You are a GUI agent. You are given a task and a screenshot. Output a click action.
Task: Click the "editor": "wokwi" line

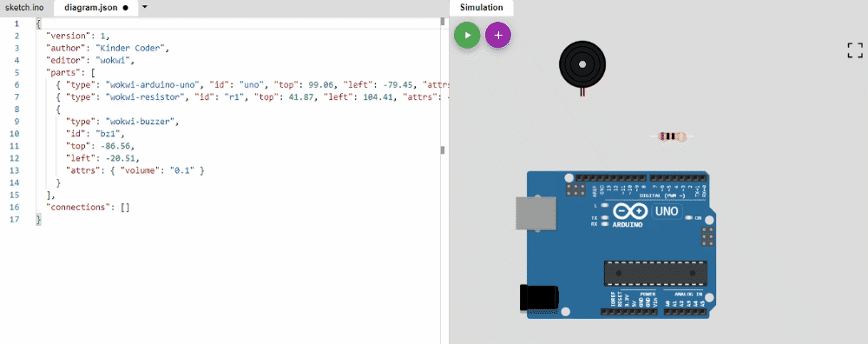pos(90,60)
